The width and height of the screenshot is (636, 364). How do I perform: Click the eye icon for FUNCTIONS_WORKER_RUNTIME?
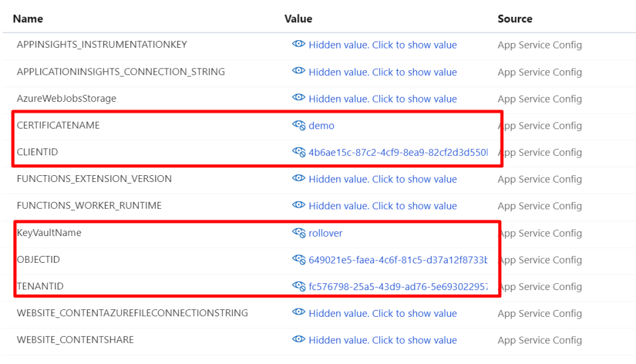pos(298,206)
